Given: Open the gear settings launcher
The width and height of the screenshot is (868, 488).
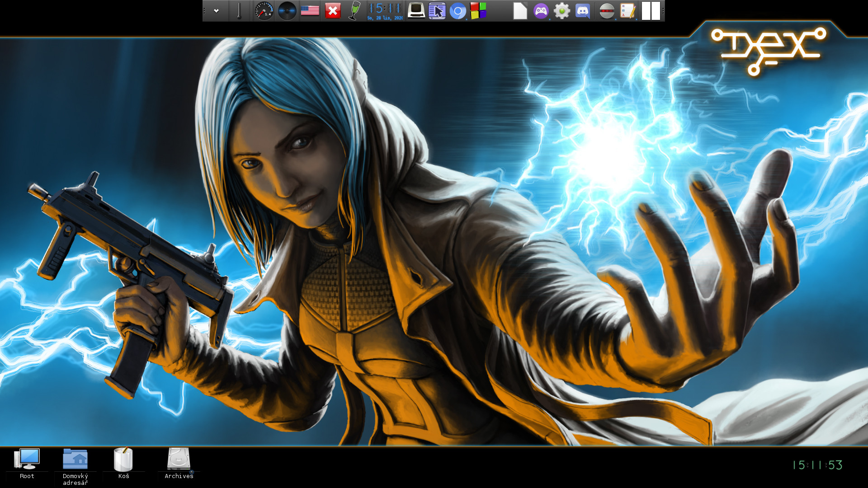Looking at the screenshot, I should tap(562, 11).
